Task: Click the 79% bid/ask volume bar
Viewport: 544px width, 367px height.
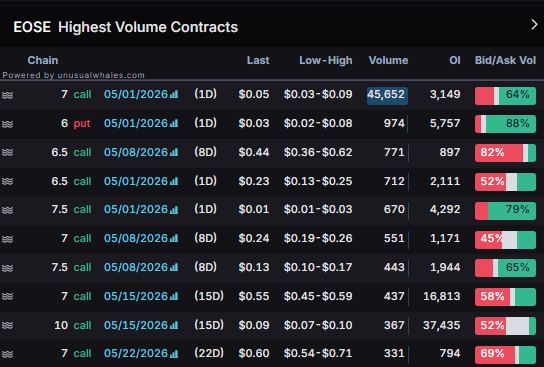Action: coord(505,211)
